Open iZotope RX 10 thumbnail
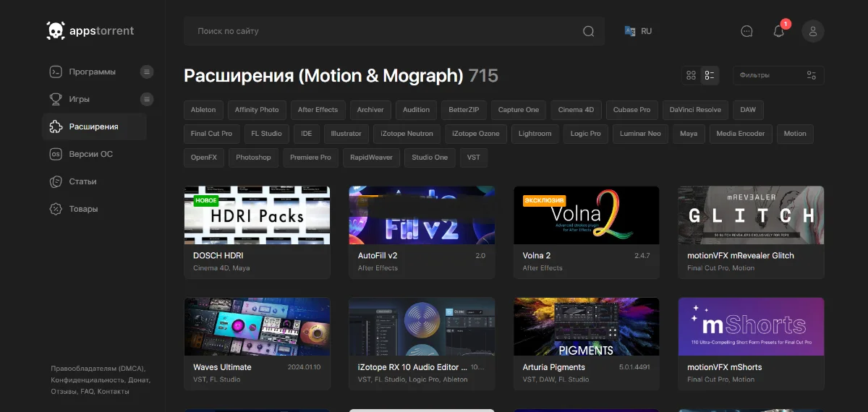This screenshot has width=868, height=412. [x=422, y=327]
